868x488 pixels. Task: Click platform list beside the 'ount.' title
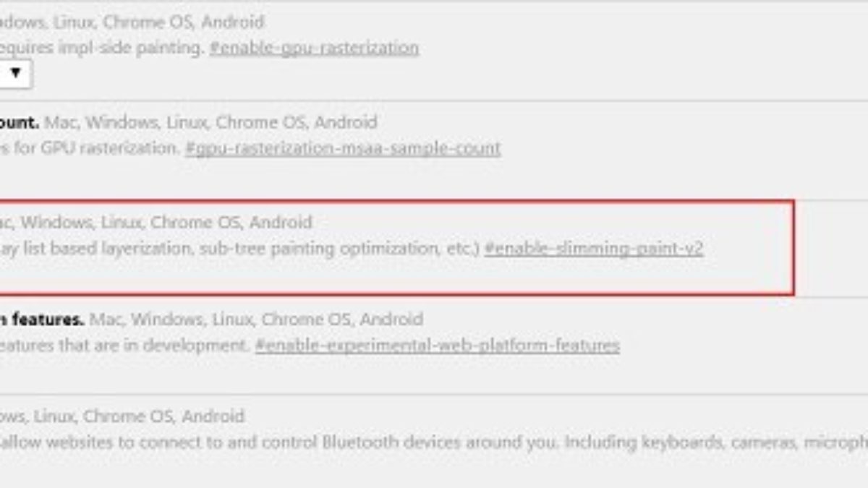coord(210,122)
